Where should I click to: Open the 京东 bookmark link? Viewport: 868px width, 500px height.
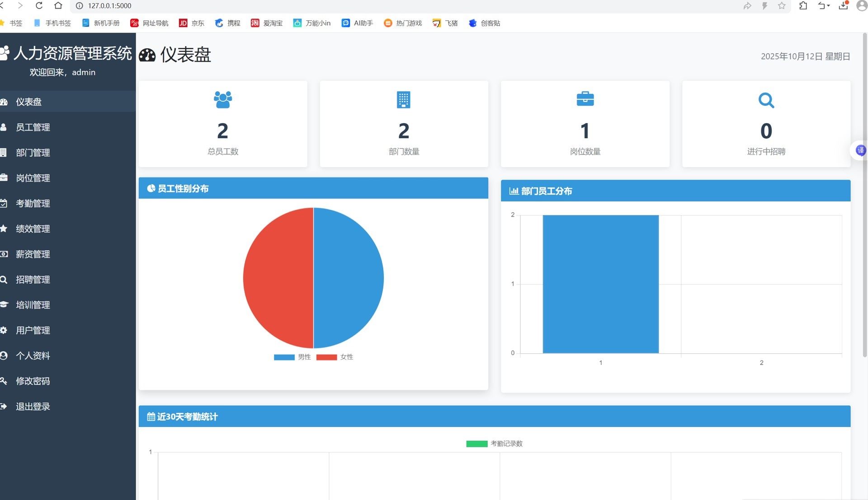click(192, 23)
